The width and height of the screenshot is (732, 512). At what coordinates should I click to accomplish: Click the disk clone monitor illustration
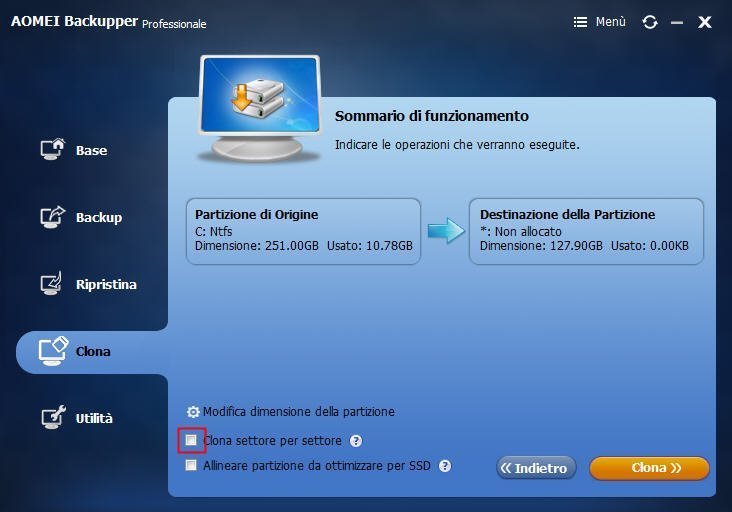(x=260, y=108)
